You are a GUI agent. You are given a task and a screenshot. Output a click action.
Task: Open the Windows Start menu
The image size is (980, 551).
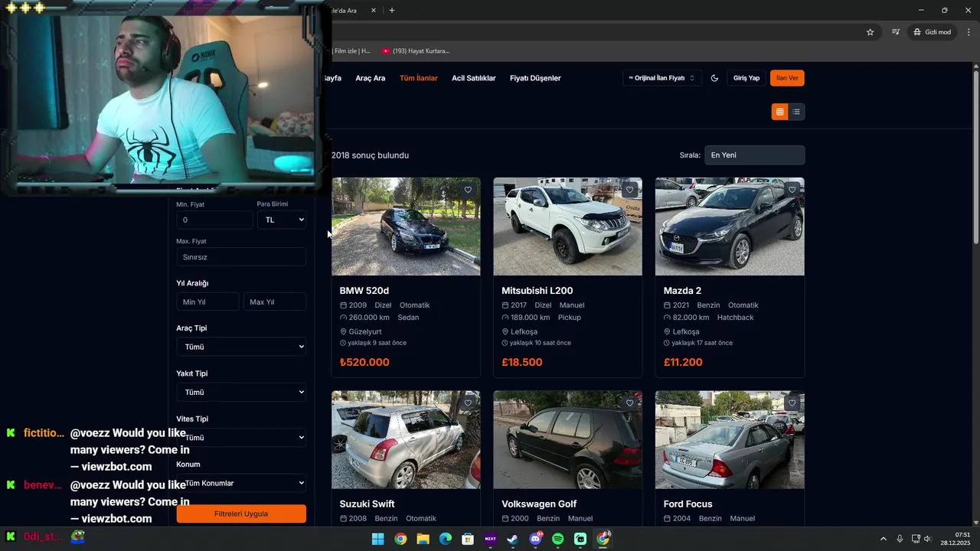(377, 539)
